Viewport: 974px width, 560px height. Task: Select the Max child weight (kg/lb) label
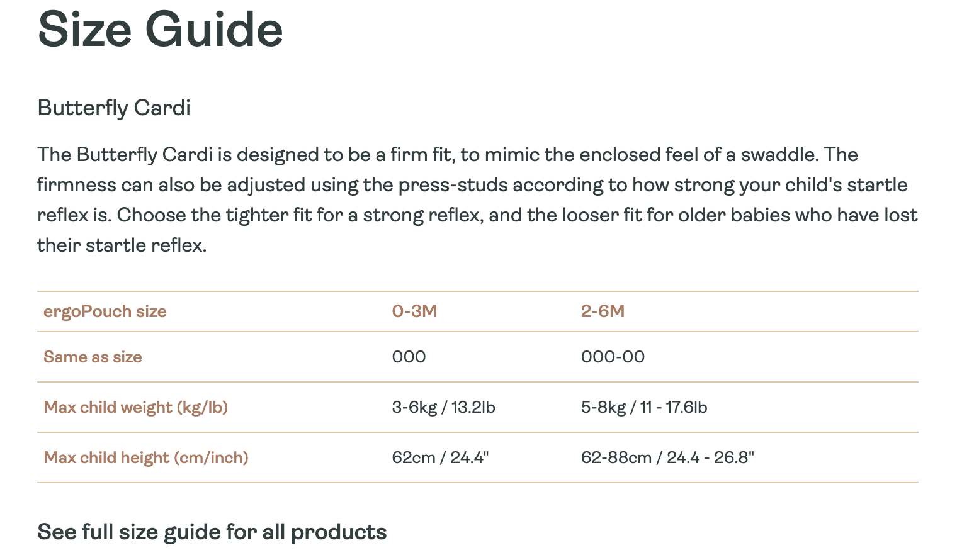click(x=135, y=407)
